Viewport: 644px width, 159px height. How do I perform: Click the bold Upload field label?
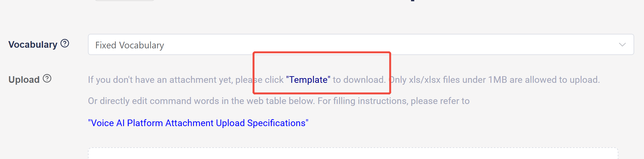pyautogui.click(x=24, y=80)
